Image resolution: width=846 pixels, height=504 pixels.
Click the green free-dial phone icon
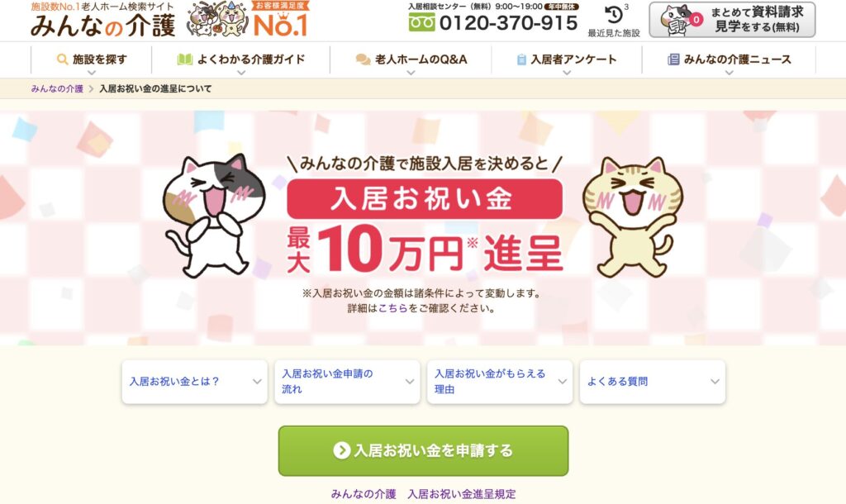tap(422, 22)
